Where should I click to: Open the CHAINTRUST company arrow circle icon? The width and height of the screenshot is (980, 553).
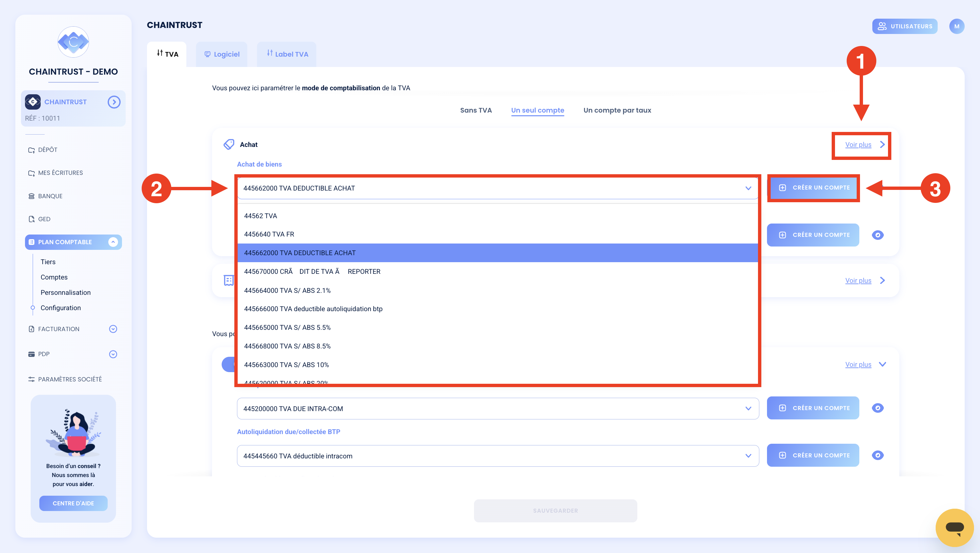coord(114,102)
